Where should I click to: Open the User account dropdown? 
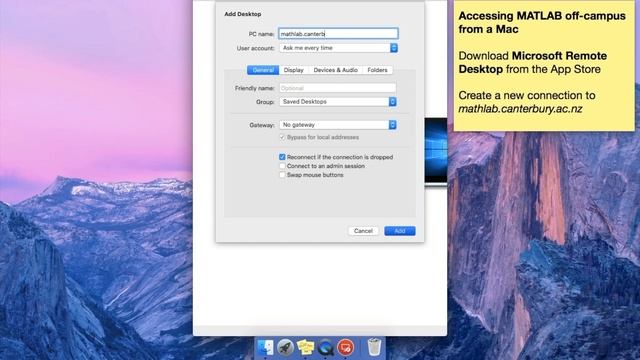[x=338, y=48]
